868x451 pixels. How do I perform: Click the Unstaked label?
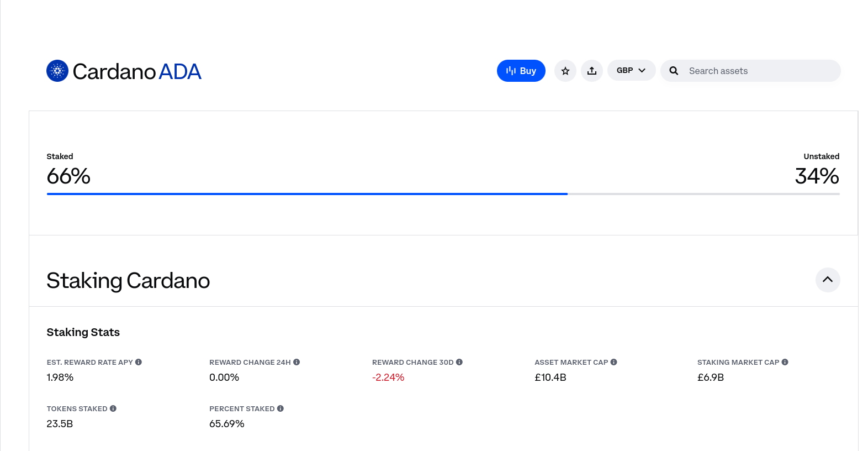[822, 156]
